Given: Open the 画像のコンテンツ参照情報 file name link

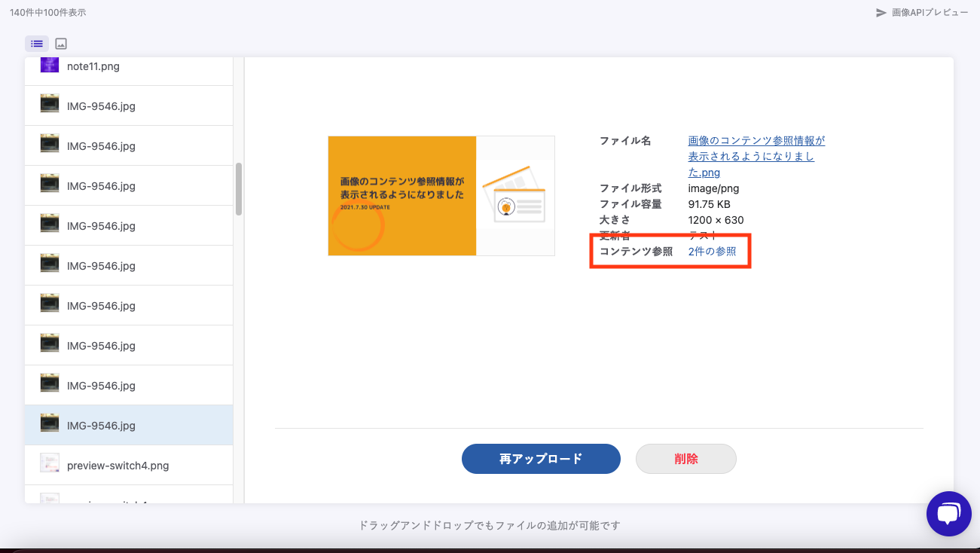Looking at the screenshot, I should point(756,156).
